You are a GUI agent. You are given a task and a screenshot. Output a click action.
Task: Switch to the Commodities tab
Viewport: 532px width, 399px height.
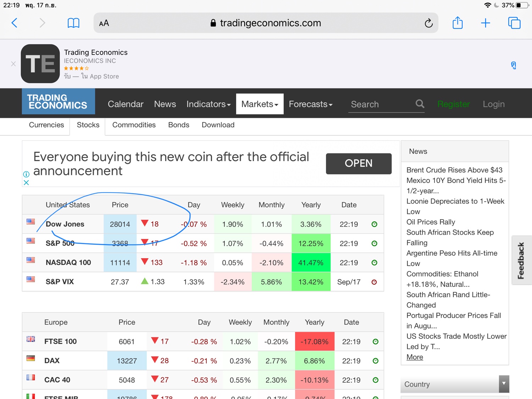pyautogui.click(x=134, y=125)
